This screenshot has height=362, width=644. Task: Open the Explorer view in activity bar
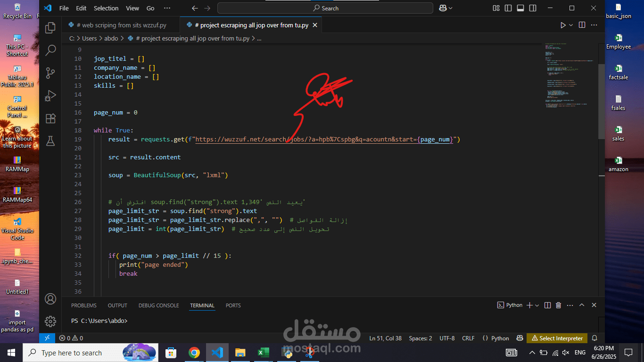[50, 28]
